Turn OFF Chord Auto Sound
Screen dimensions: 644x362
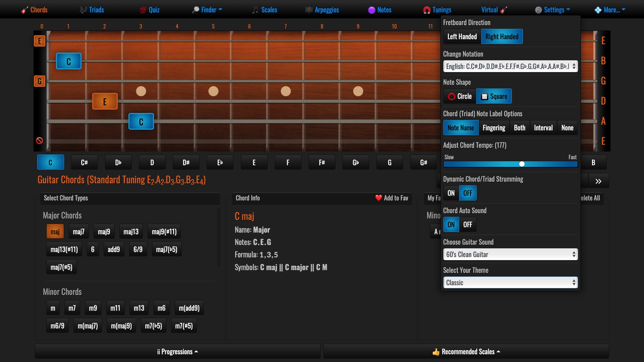pos(468,225)
